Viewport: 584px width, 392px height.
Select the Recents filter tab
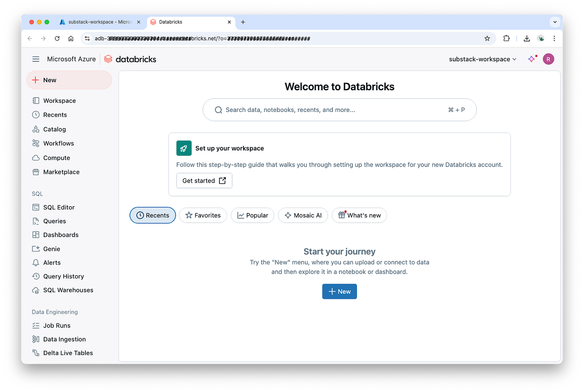[x=152, y=215]
